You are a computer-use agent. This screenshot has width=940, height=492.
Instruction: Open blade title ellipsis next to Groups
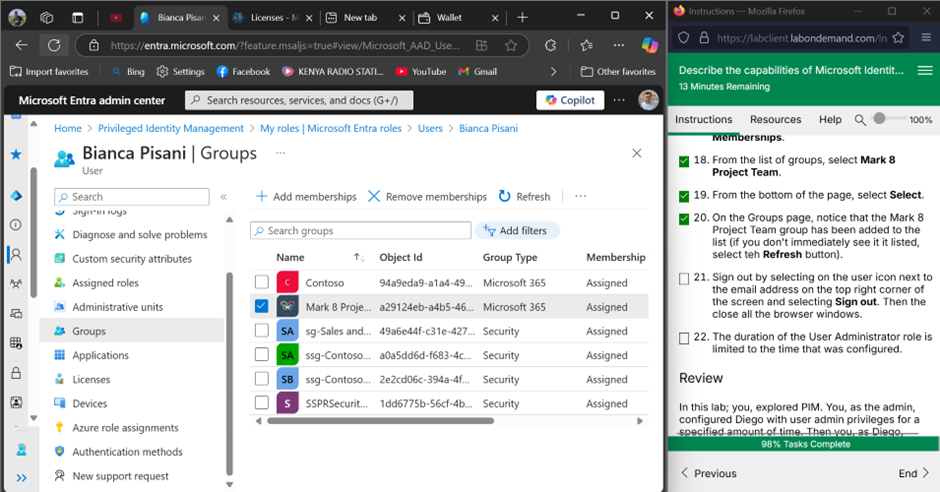(x=281, y=153)
